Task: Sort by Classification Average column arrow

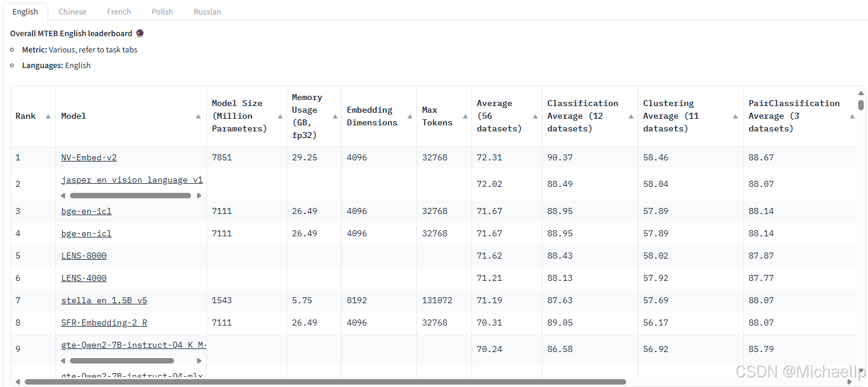Action: [x=631, y=116]
